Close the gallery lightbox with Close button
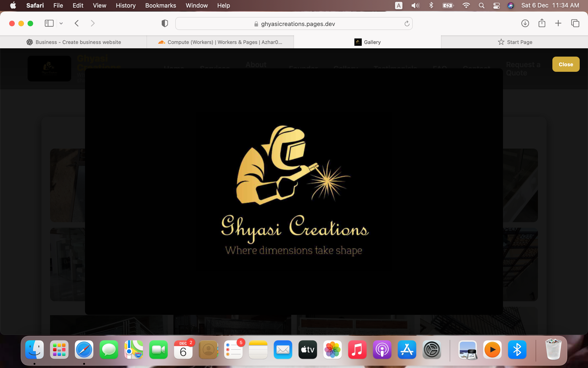588x368 pixels. click(566, 64)
